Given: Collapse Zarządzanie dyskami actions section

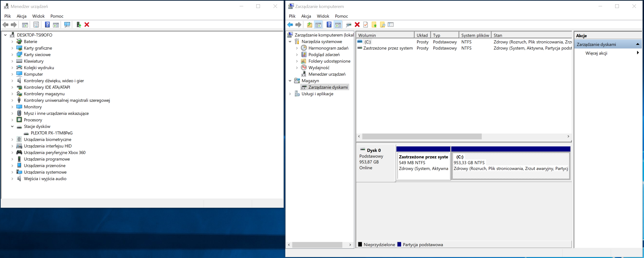Looking at the screenshot, I should 637,44.
